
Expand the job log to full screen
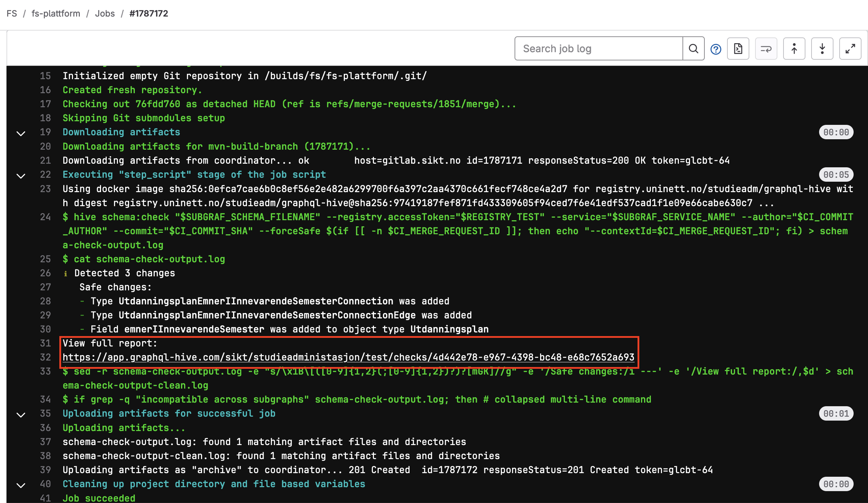coord(850,49)
